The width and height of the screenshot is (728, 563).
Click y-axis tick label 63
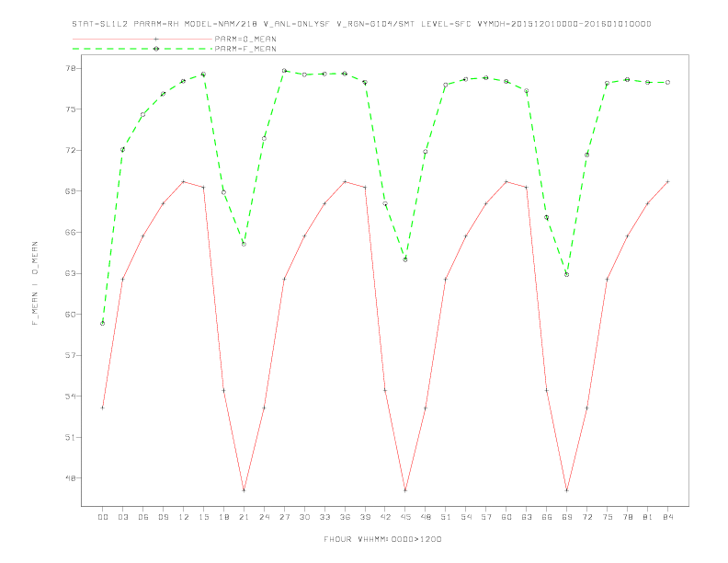(70, 273)
